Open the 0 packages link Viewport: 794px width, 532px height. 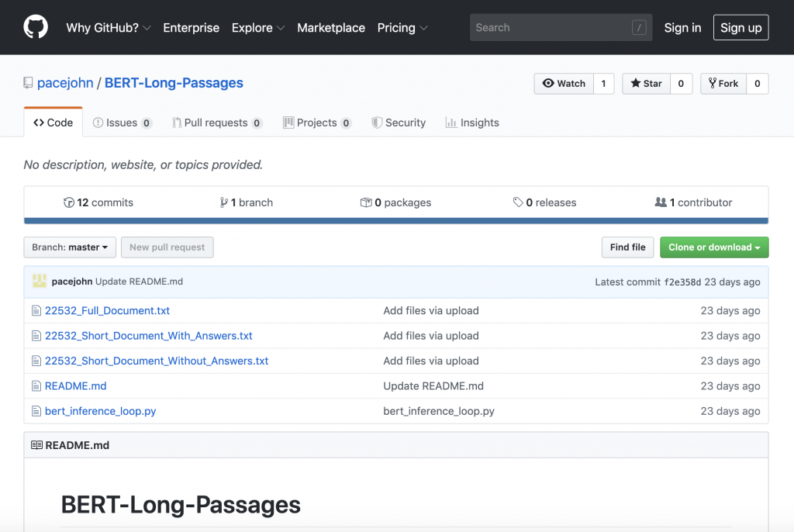click(x=395, y=202)
